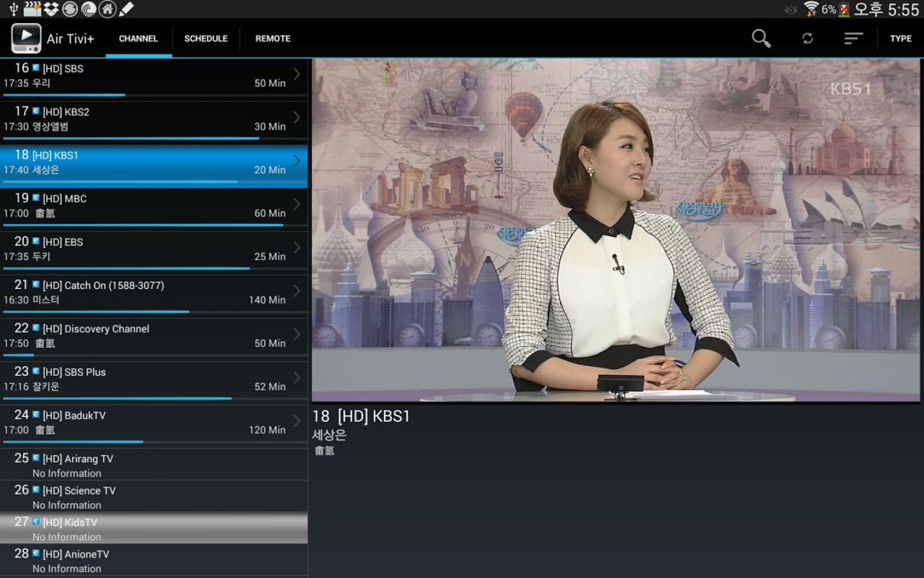Switch to the CHANNEL tab
The width and height of the screenshot is (924, 578).
pyautogui.click(x=139, y=38)
